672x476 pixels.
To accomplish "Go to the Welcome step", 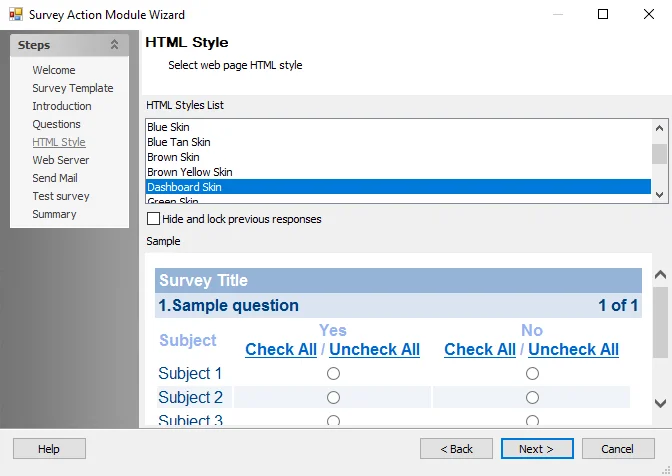I will pos(54,70).
